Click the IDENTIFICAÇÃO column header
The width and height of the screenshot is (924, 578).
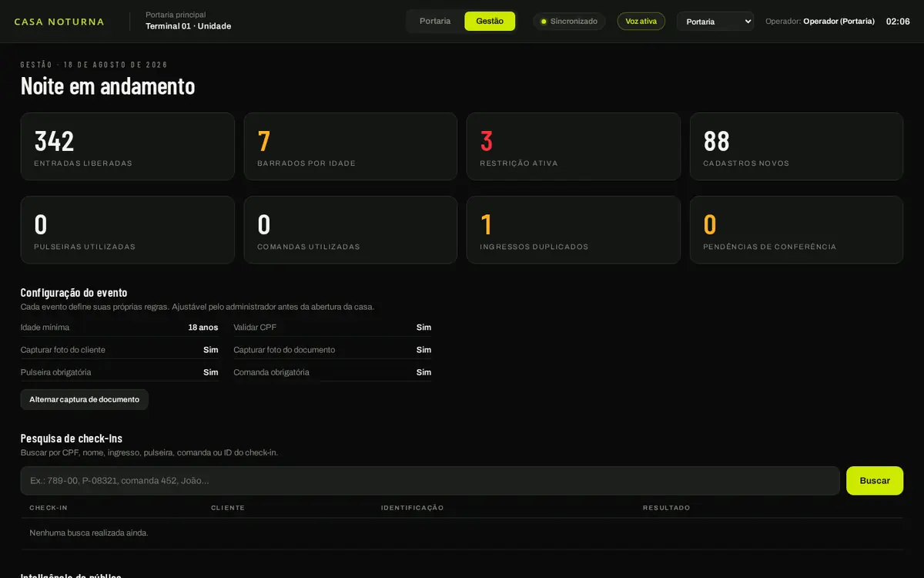(x=413, y=508)
